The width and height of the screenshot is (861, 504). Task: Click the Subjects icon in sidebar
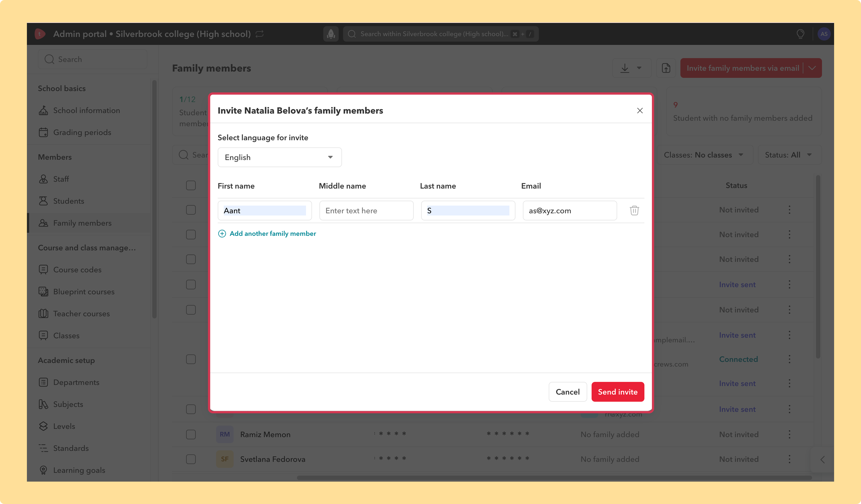point(43,404)
